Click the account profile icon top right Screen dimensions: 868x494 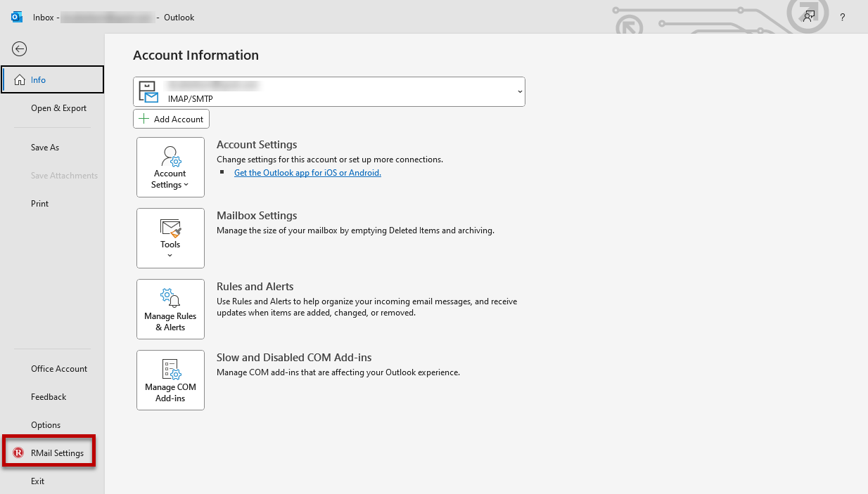click(808, 15)
